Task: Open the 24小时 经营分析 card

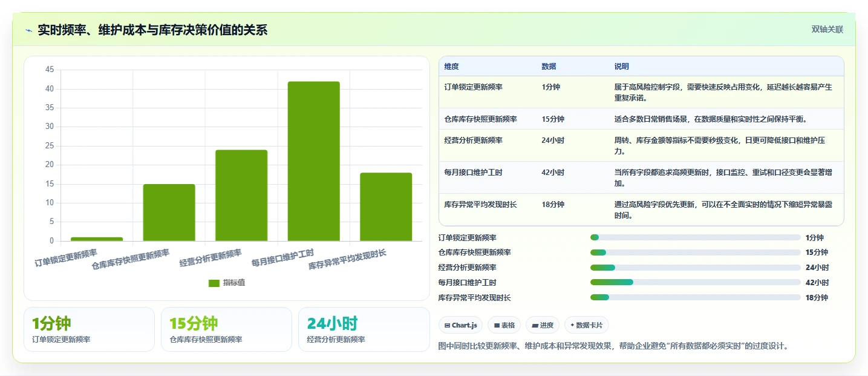Action: coord(364,329)
